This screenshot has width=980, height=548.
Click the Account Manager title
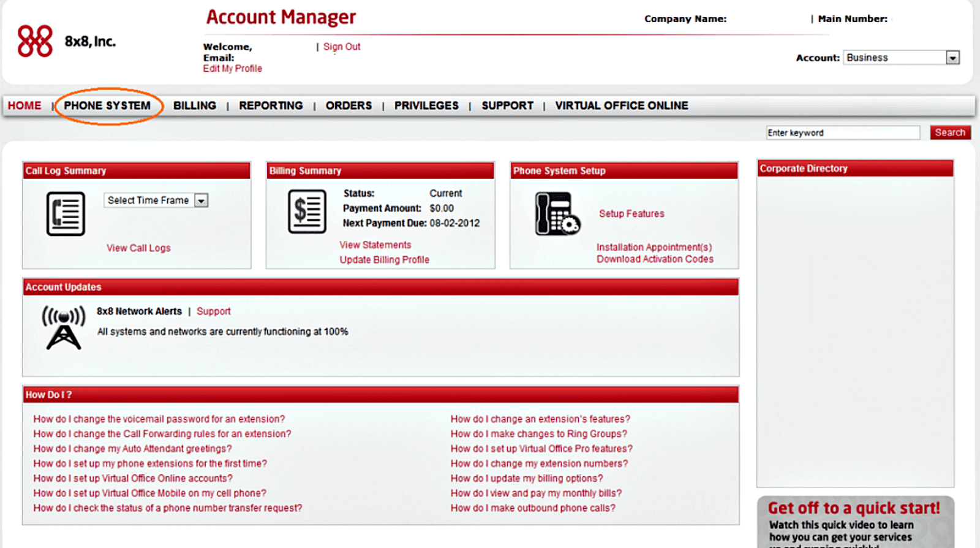click(x=281, y=17)
